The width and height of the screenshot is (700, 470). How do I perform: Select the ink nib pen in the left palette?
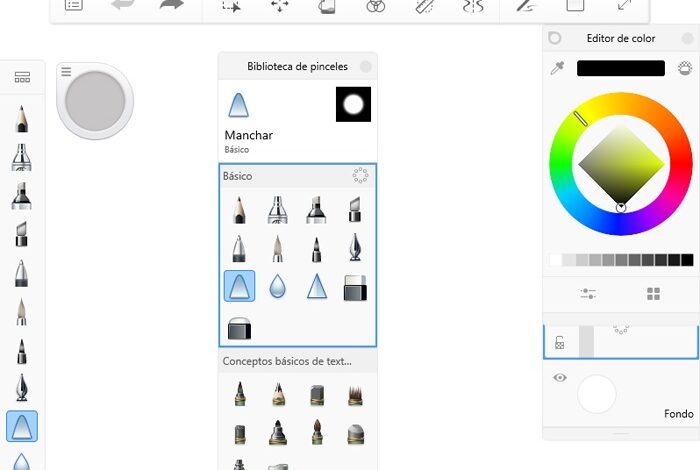pos(21,387)
